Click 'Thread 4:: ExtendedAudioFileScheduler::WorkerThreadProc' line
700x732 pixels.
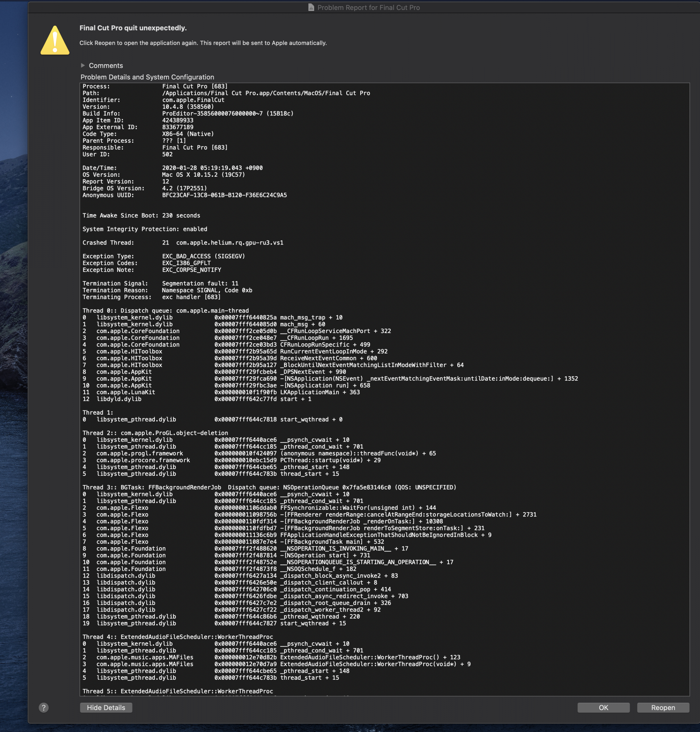[x=178, y=637]
